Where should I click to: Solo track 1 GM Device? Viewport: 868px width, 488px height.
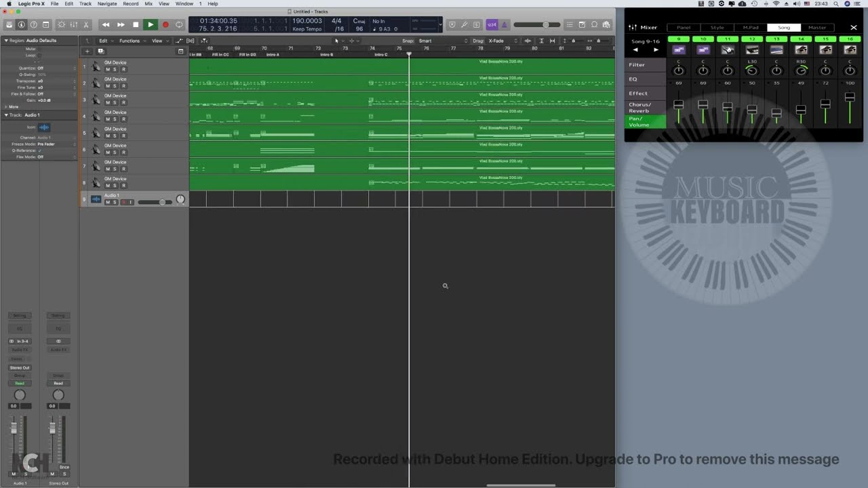coord(115,69)
